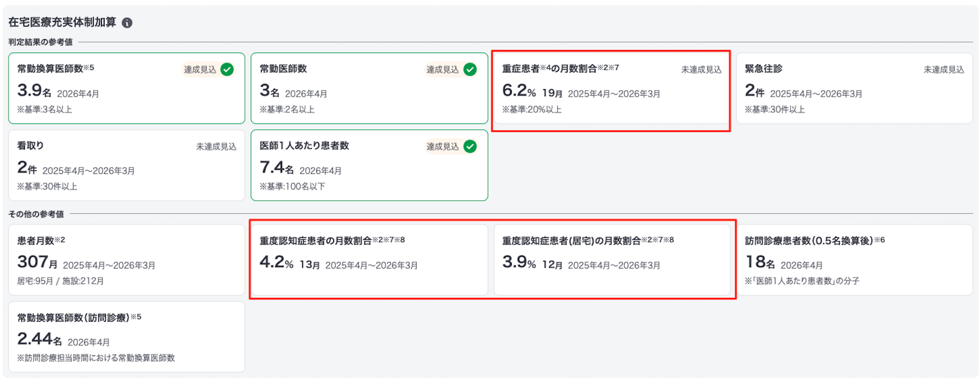The image size is (980, 384).
Task: Click the 3名 value in 常勤医師数 card
Action: 269,90
